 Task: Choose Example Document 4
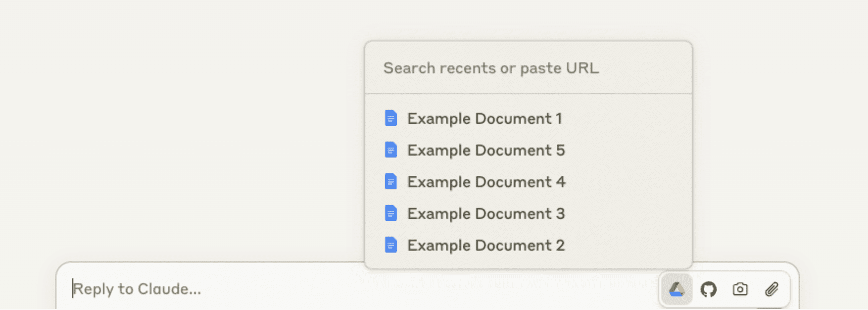[528, 182]
